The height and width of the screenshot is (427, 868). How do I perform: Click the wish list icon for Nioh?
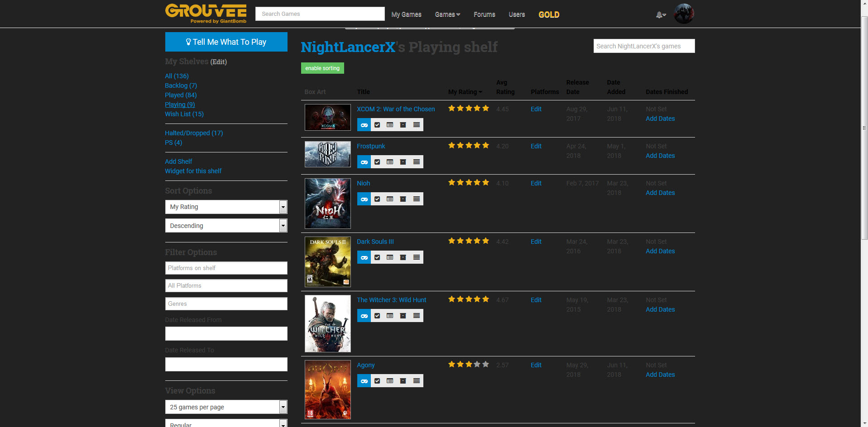pos(390,199)
